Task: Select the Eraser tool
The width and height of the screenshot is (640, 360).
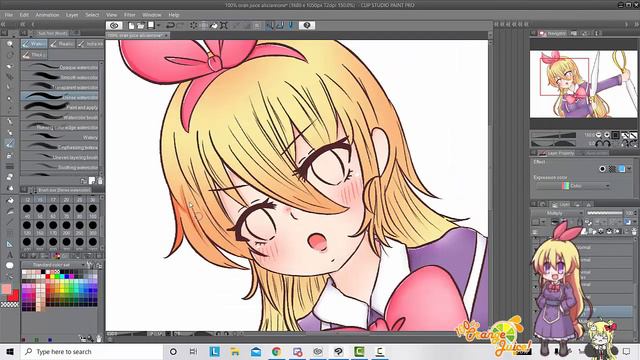Action: (10, 177)
